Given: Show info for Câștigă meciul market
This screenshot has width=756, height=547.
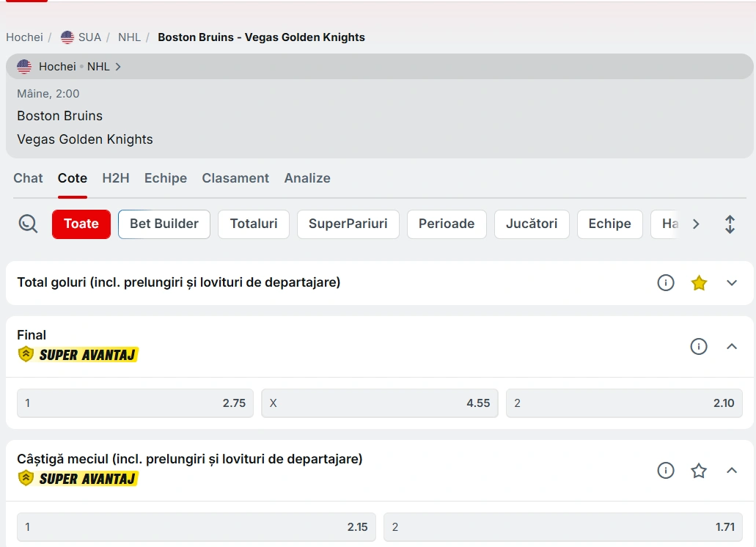Looking at the screenshot, I should 665,471.
